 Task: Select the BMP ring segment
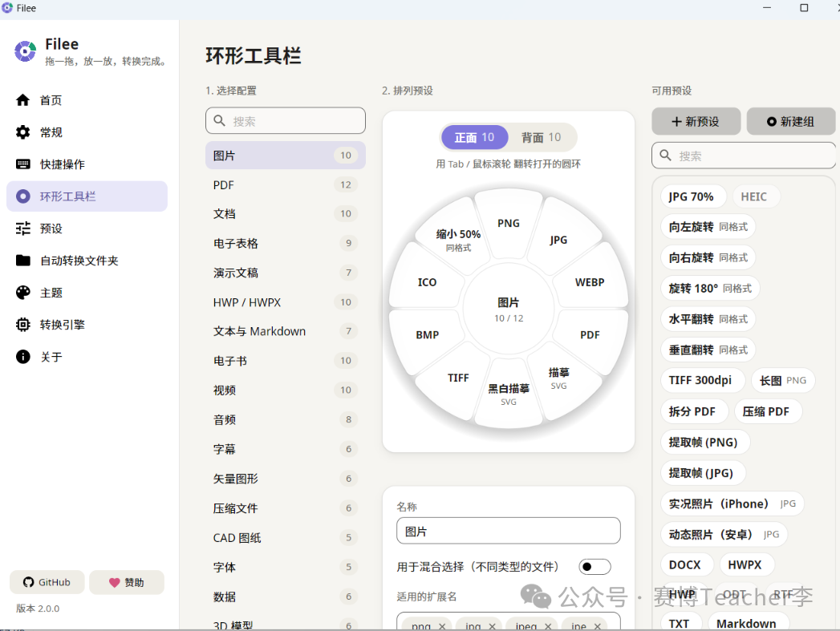[428, 334]
